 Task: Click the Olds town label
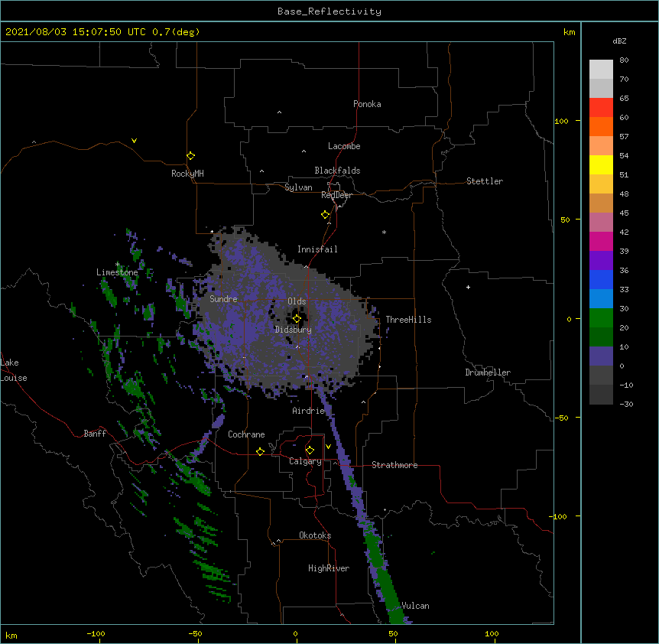(x=297, y=301)
